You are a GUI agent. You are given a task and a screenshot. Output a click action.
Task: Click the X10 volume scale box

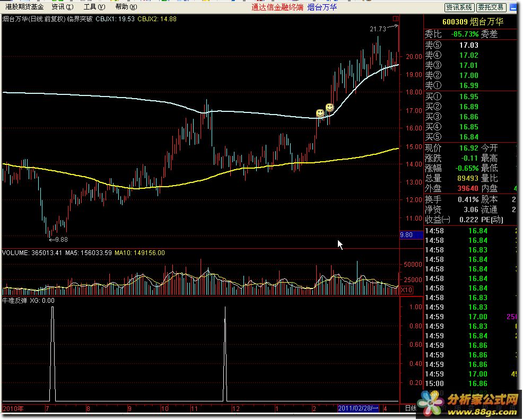click(x=407, y=290)
